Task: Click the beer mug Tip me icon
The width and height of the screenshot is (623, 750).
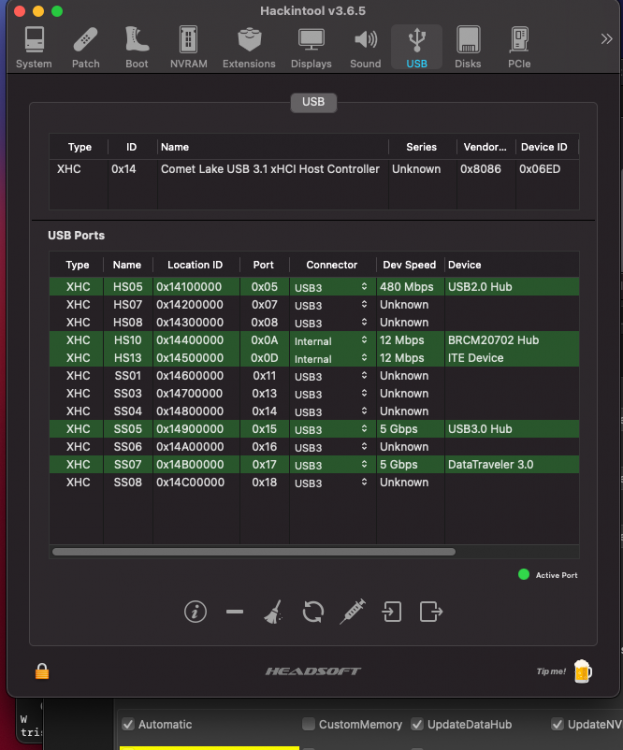Action: pyautogui.click(x=582, y=672)
